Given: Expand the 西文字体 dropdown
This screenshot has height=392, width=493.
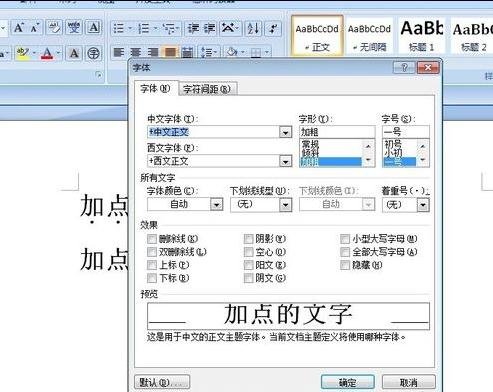Looking at the screenshot, I should coord(285,161).
